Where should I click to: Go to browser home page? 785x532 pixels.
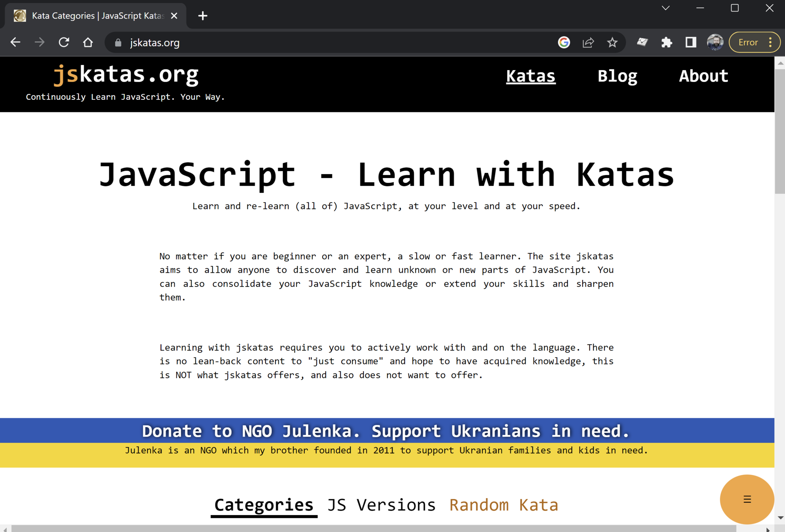click(88, 42)
